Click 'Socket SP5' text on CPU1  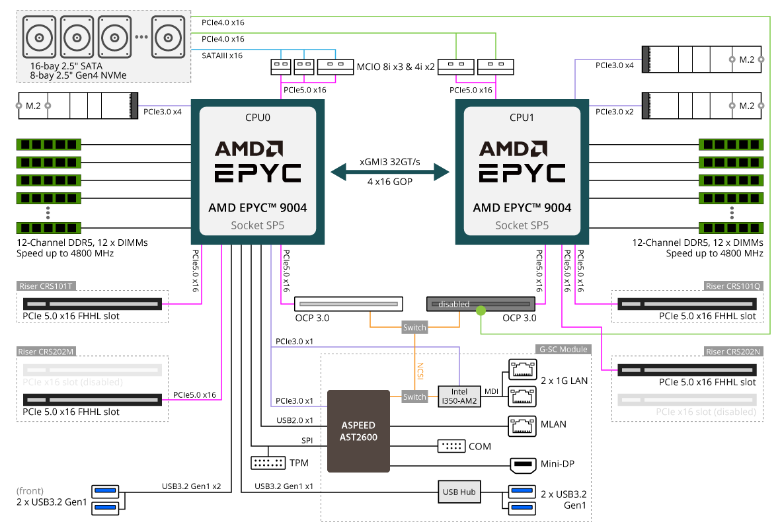coord(522,225)
